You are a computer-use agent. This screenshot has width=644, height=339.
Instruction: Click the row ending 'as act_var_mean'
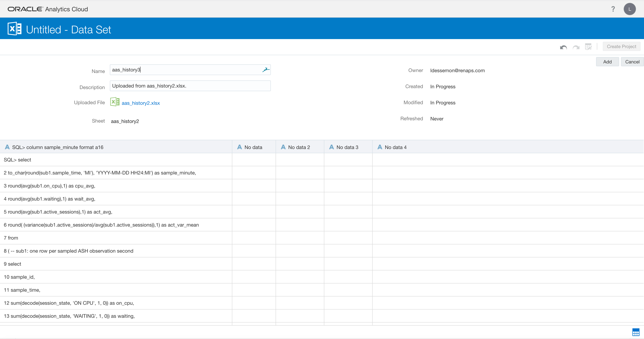click(x=116, y=225)
